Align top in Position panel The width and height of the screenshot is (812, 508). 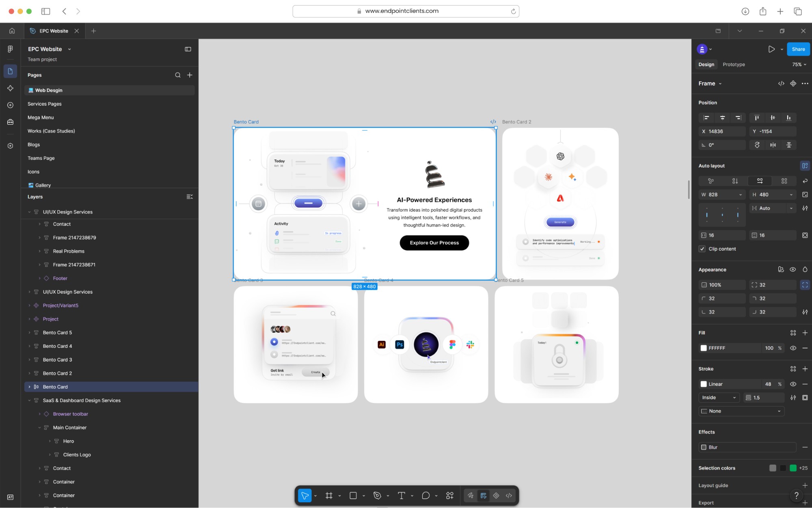pyautogui.click(x=757, y=118)
